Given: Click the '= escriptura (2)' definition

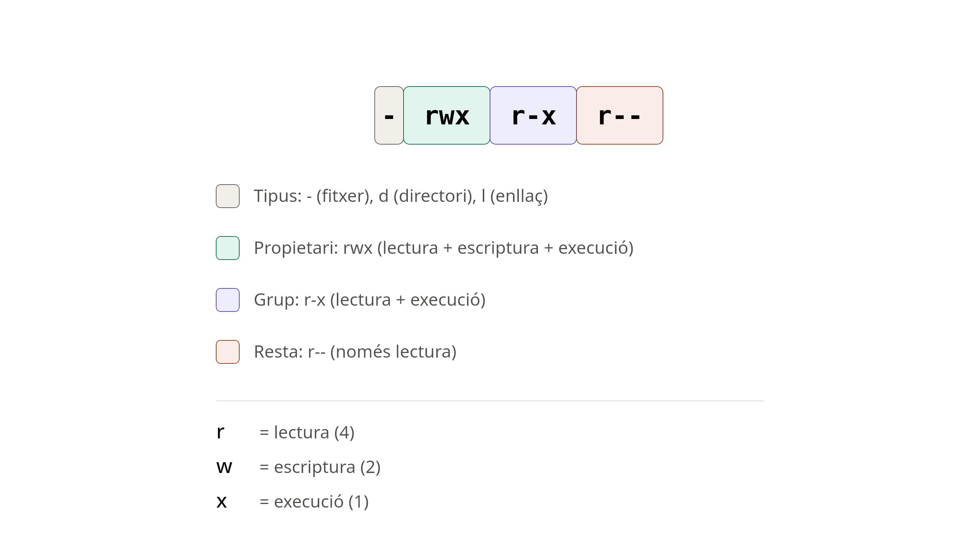Looking at the screenshot, I should click(x=320, y=467).
